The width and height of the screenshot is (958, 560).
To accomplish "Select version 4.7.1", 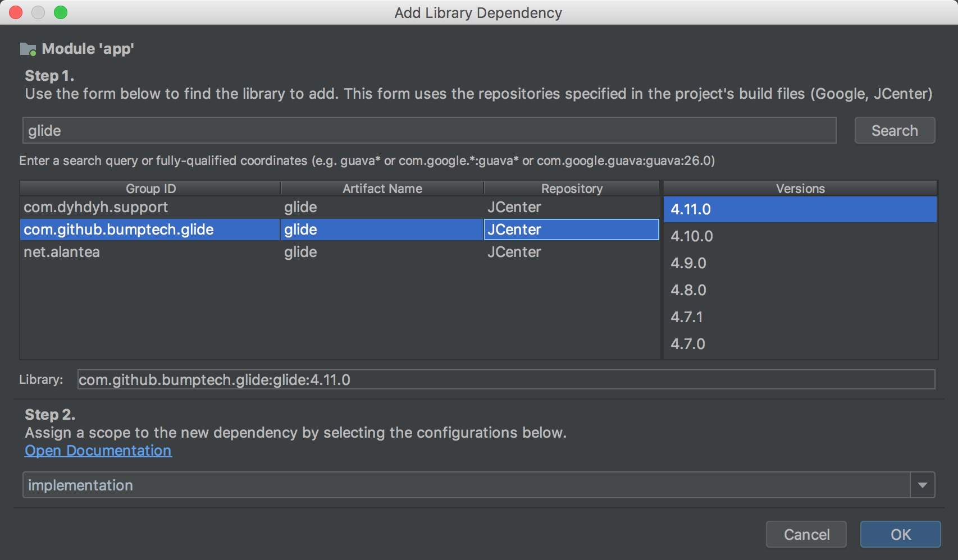I will tap(800, 317).
